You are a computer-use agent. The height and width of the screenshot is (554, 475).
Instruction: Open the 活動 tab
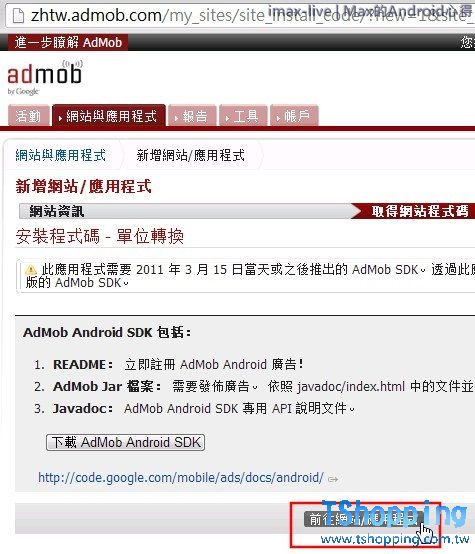coord(29,116)
